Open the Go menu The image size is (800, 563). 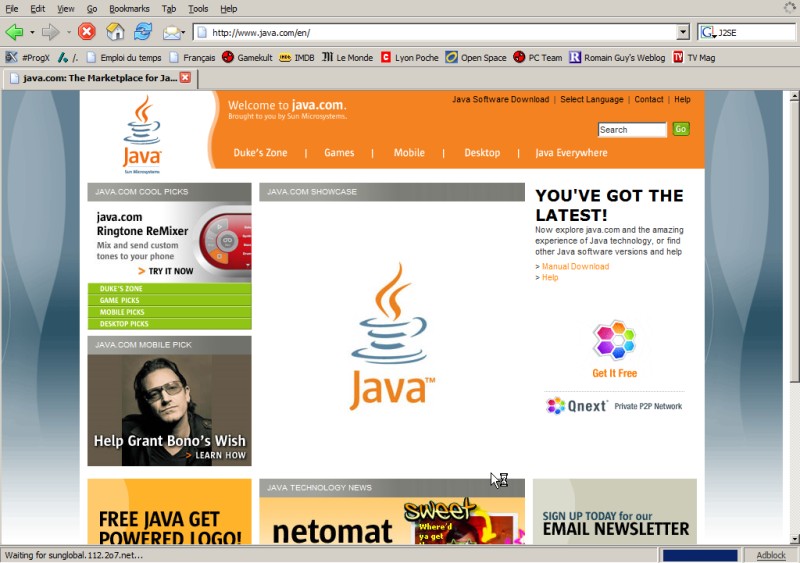click(x=92, y=9)
